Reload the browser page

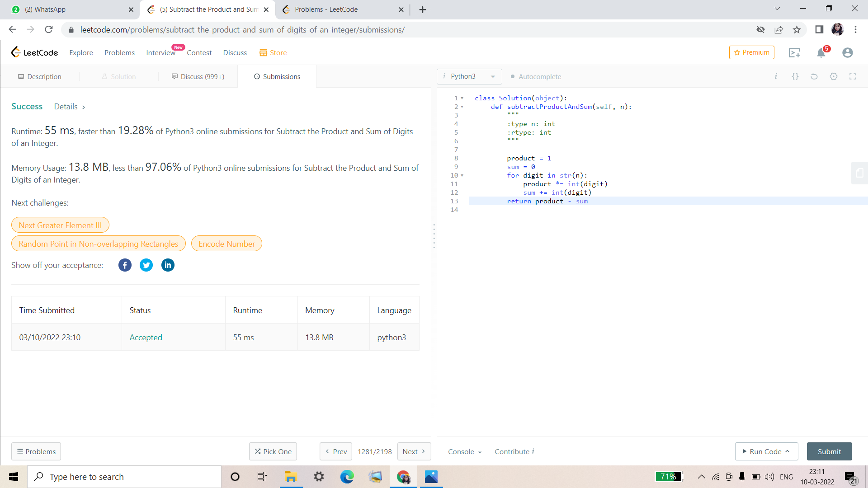coord(49,30)
